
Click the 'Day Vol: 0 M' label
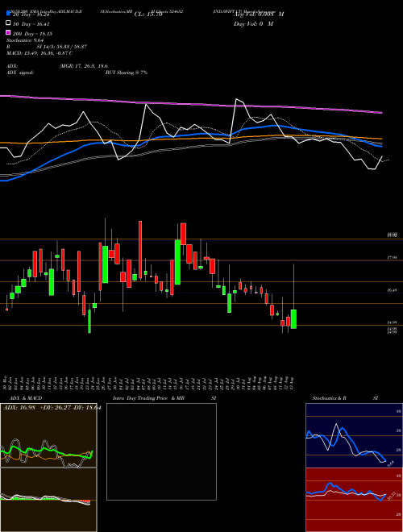click(x=253, y=24)
